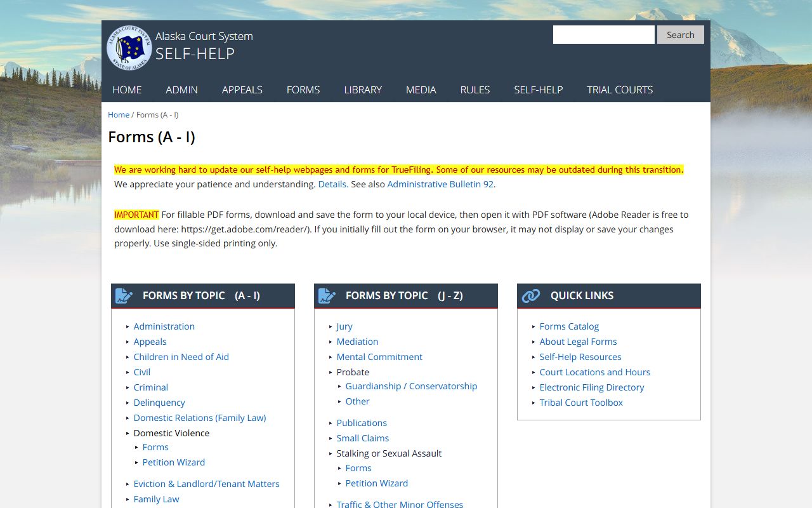Click the Quick Links chain icon
Image resolution: width=812 pixels, height=508 pixels.
[530, 296]
